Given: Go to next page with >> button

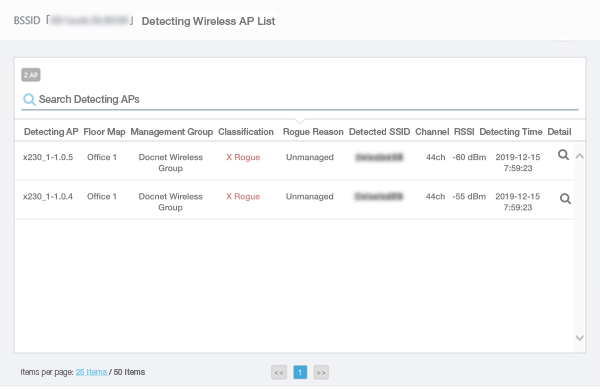Looking at the screenshot, I should 321,372.
